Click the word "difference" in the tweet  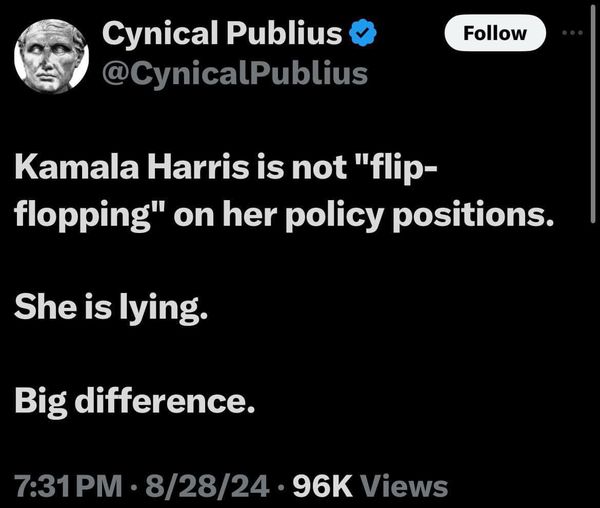[x=160, y=400]
